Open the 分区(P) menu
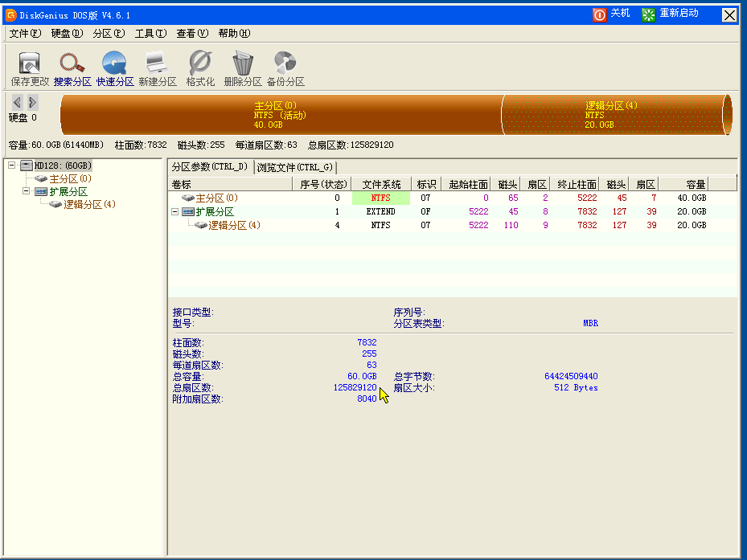The height and width of the screenshot is (560, 747). [109, 33]
